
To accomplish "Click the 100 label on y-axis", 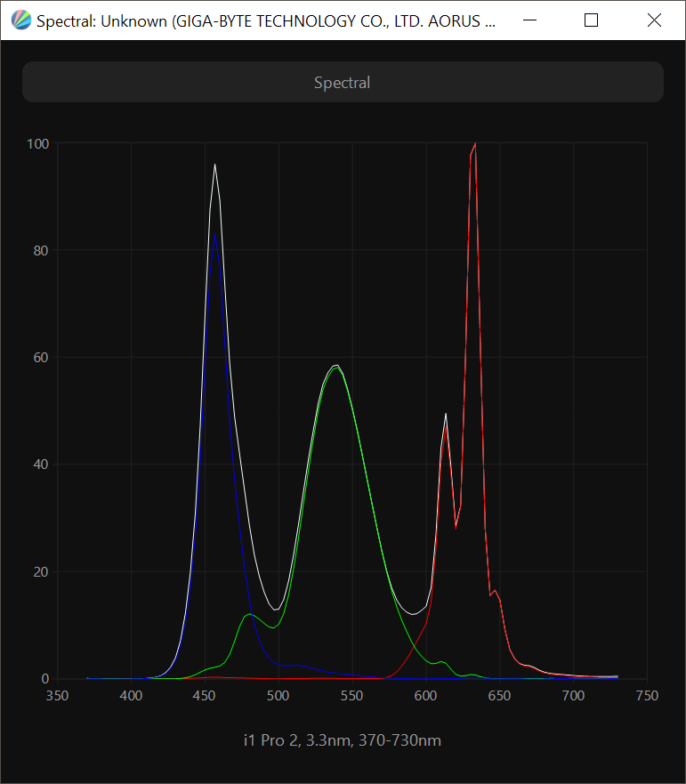I will [x=38, y=143].
